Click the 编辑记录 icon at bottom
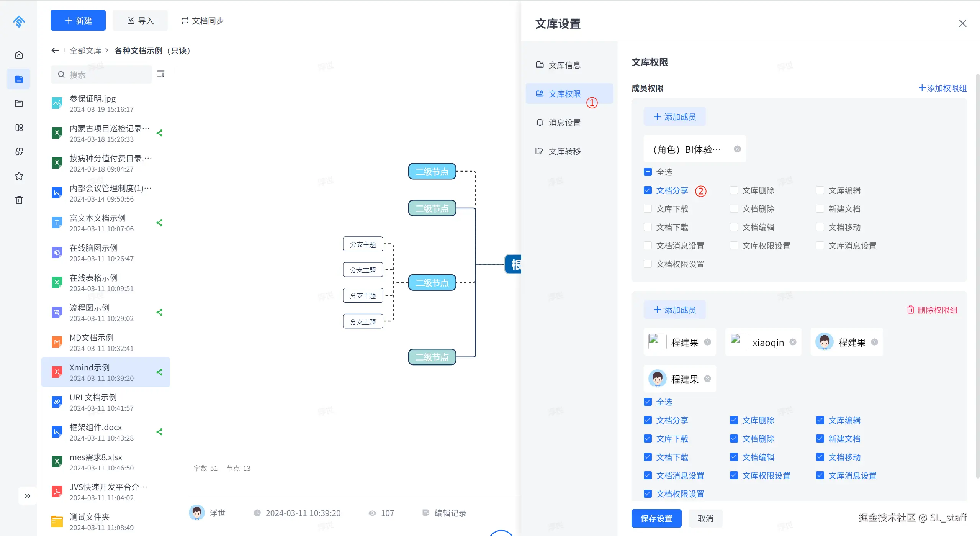Screen dimensions: 980x536 pyautogui.click(x=425, y=513)
